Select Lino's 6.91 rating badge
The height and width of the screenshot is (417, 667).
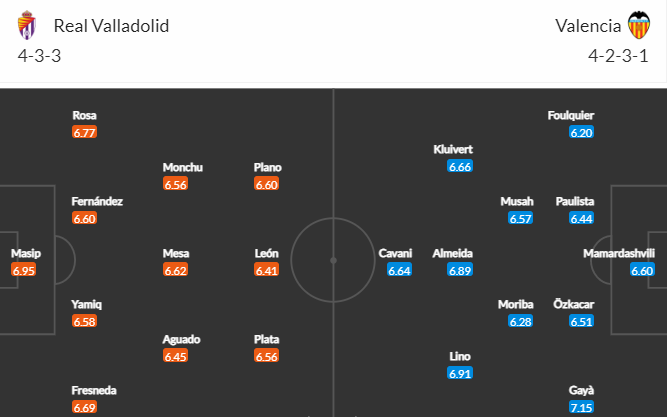point(460,373)
